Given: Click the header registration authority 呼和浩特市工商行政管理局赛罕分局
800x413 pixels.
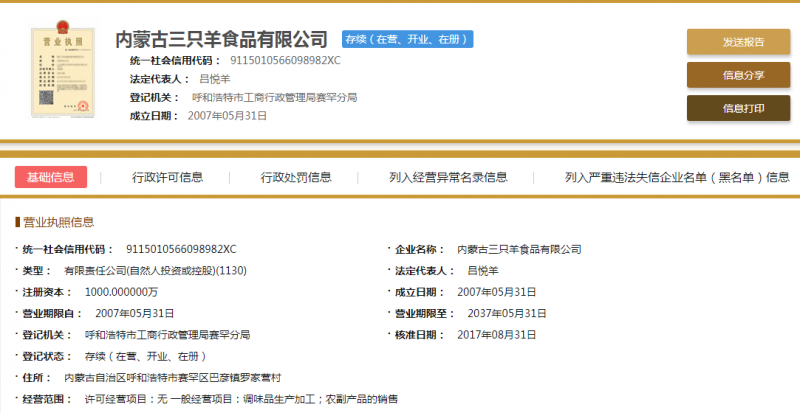Looking at the screenshot, I should [274, 98].
